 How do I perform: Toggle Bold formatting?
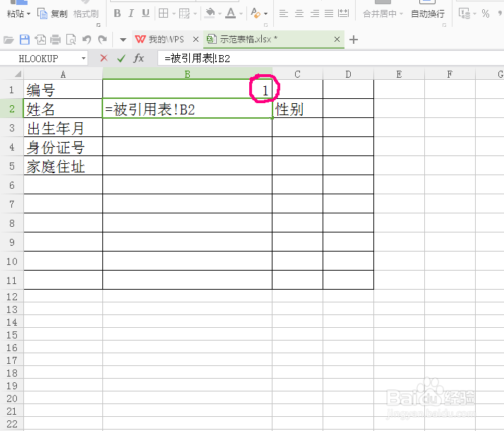pos(117,13)
